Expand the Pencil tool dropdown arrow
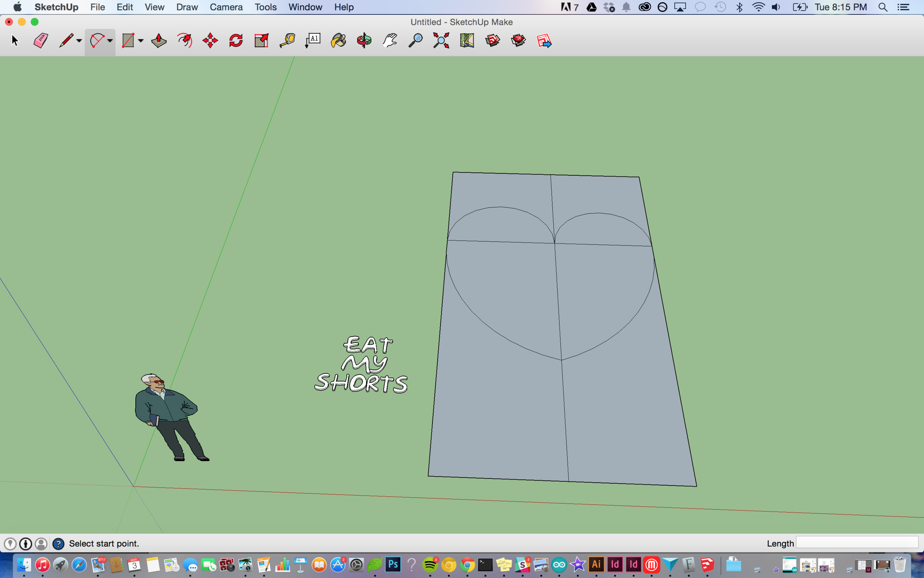Screen dimensions: 924x578 pos(79,41)
